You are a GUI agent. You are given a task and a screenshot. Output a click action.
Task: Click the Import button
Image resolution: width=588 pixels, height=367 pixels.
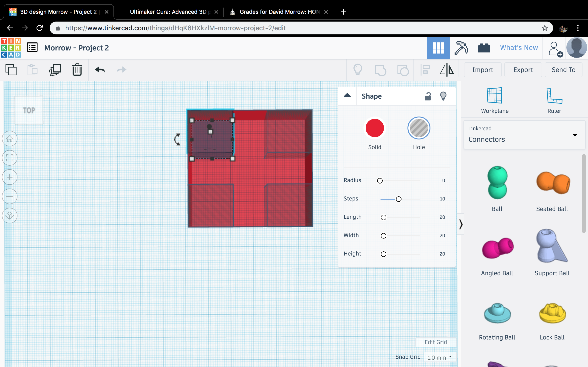[483, 70]
